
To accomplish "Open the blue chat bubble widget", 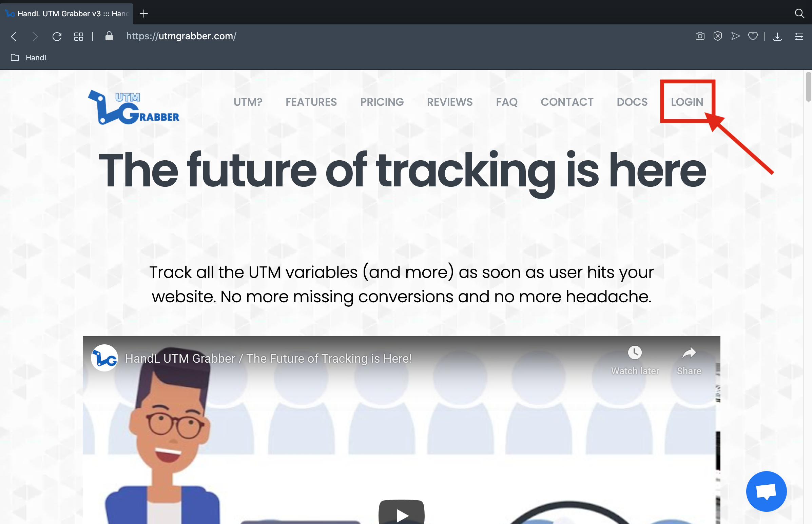I will click(766, 491).
